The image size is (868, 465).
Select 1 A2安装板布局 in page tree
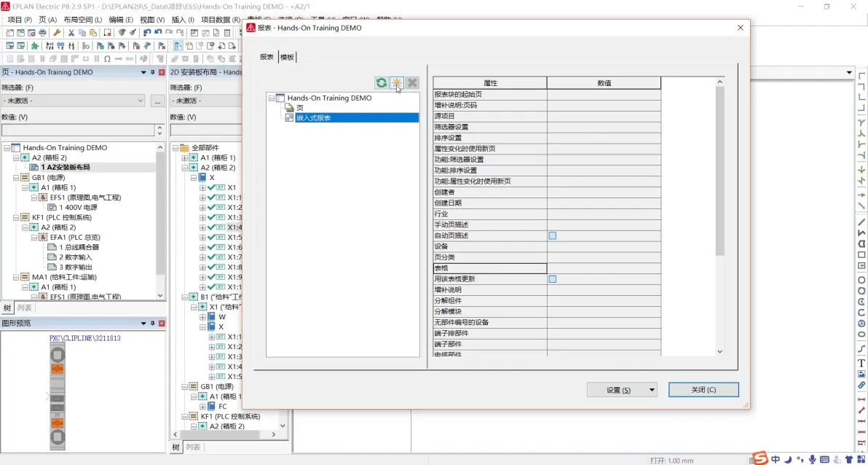click(x=66, y=168)
